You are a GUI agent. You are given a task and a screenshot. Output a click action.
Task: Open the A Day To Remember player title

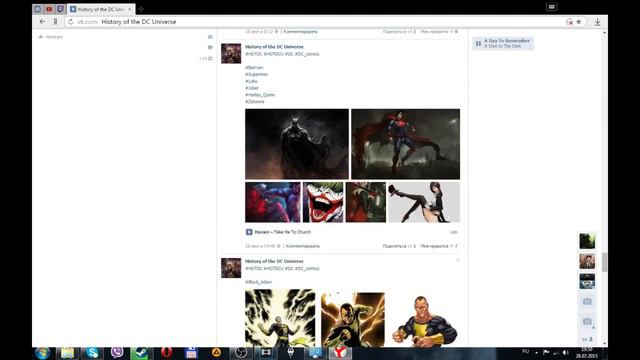tap(507, 41)
